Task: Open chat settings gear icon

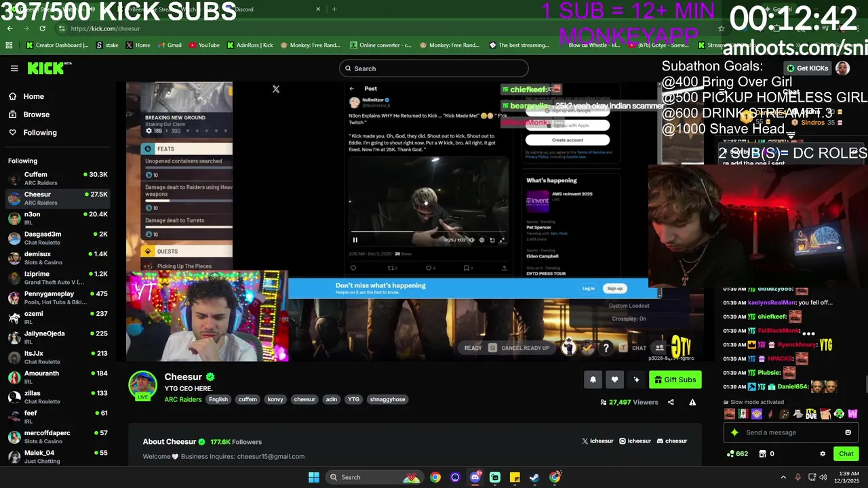Action: coord(823,453)
